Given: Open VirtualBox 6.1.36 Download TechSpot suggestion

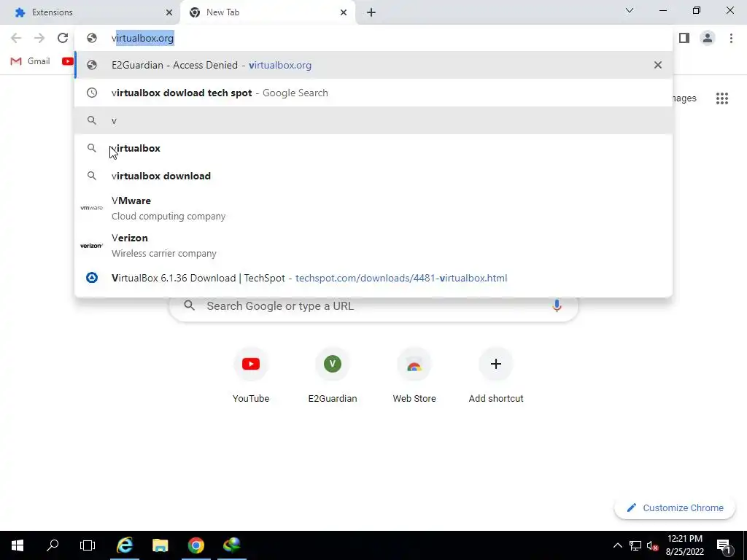Looking at the screenshot, I should coord(373,278).
